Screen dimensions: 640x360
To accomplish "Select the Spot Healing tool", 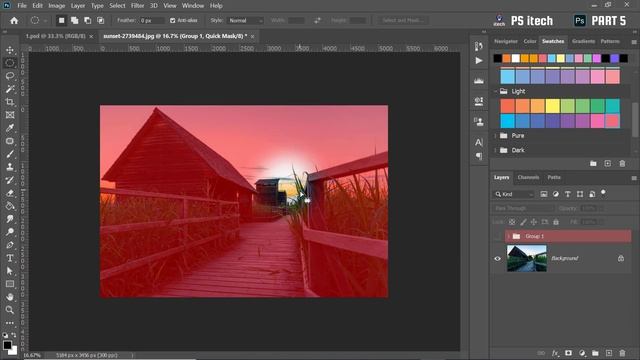I will click(x=10, y=141).
